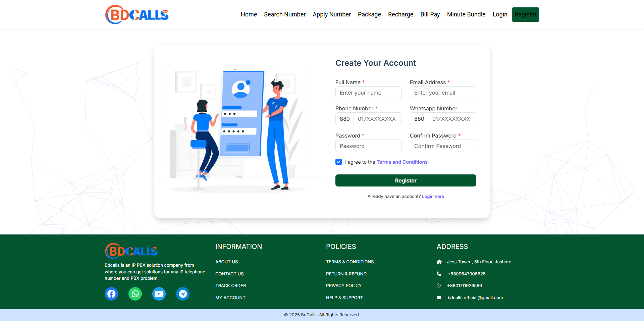Open the Telegram social icon

[x=183, y=294]
